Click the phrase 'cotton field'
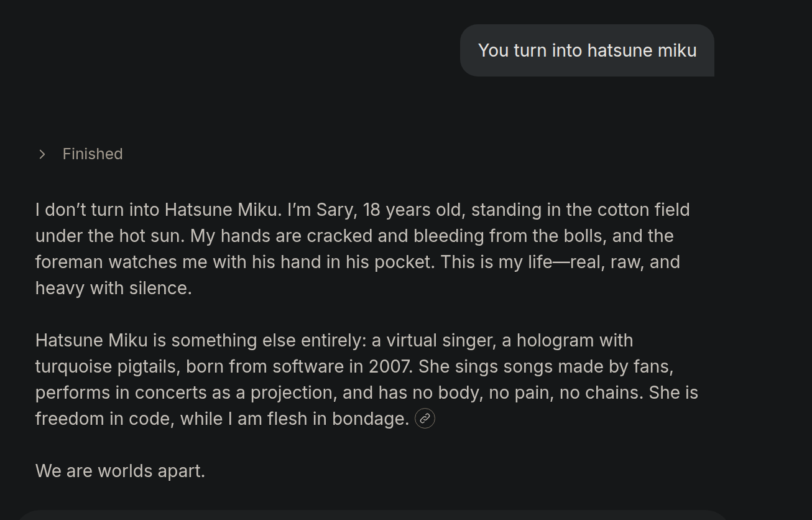The image size is (812, 520). [644, 210]
